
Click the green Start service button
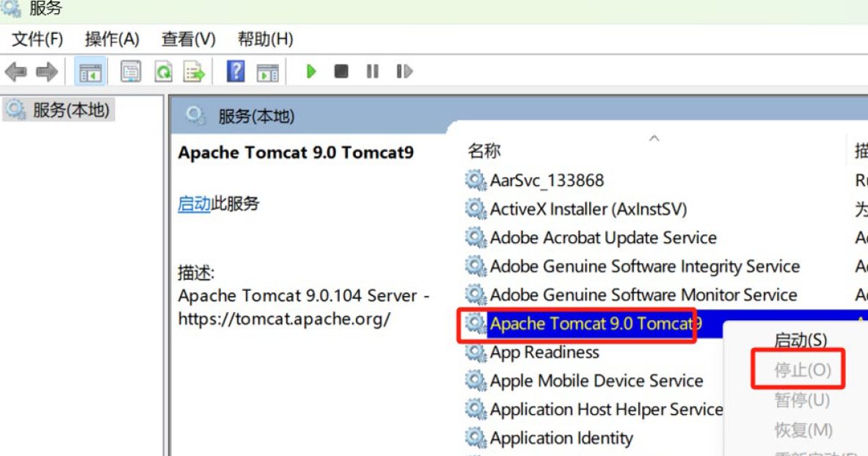pos(311,71)
